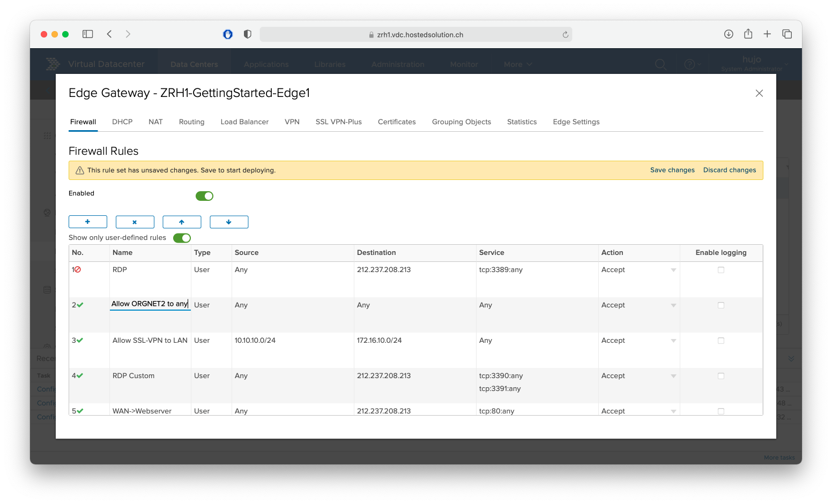Expand the More menu in the header
The height and width of the screenshot is (504, 832).
click(518, 64)
